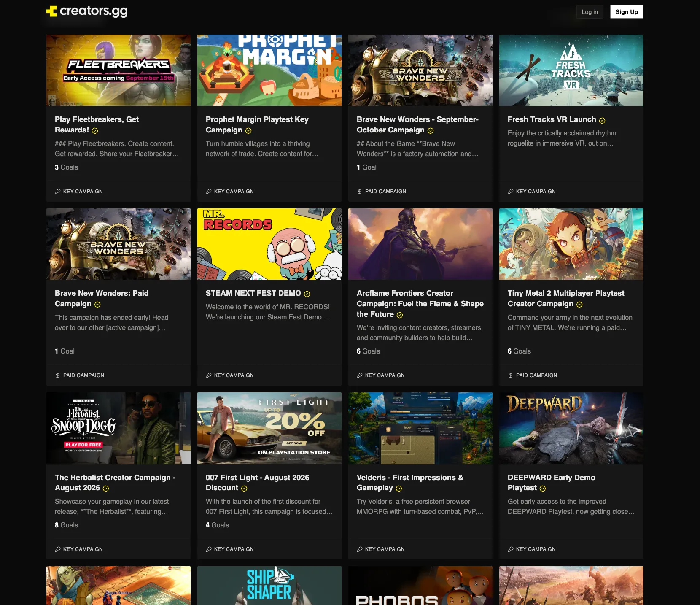Click verified badge next to DEEPWARD Playtest title

click(543, 489)
